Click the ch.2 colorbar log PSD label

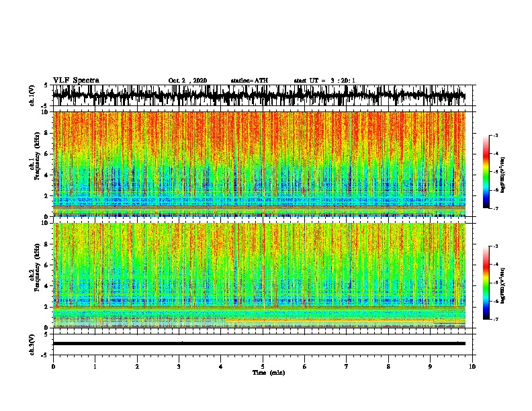pos(502,285)
